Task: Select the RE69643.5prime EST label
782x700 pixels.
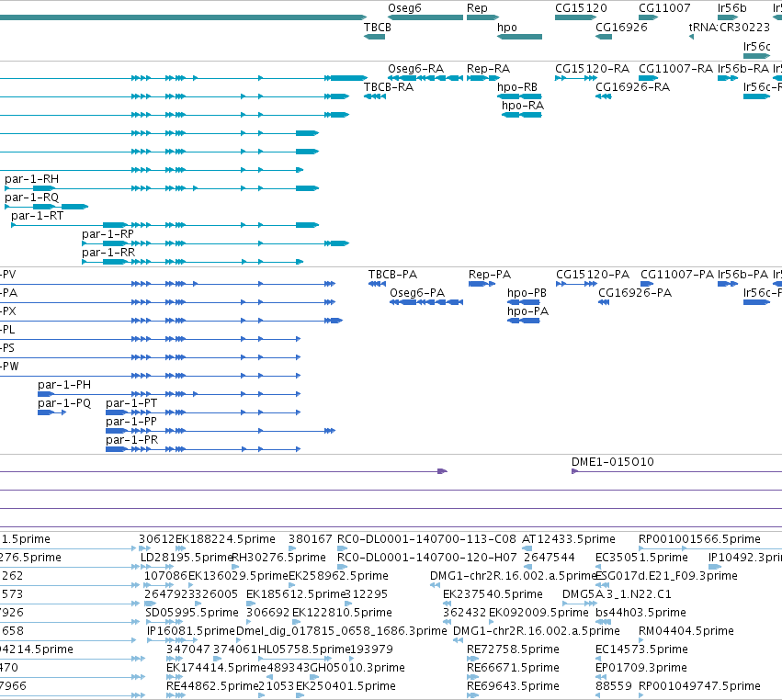Action: (x=513, y=686)
